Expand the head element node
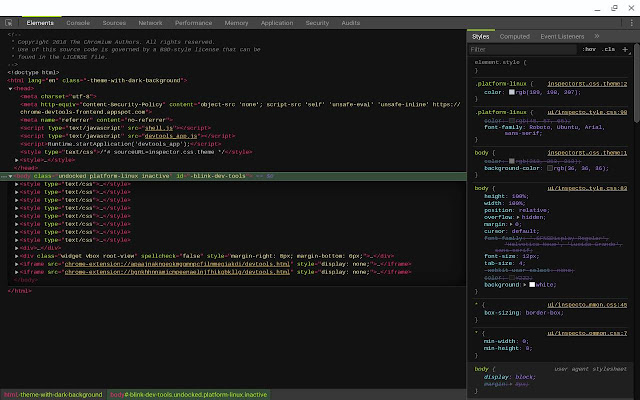 point(11,88)
